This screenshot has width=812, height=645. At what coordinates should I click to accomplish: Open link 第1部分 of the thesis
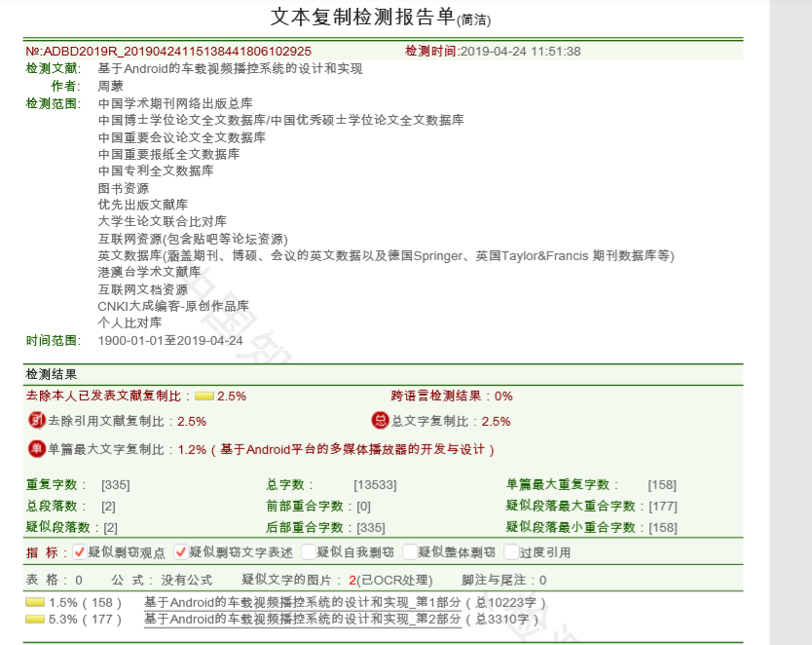pyautogui.click(x=303, y=602)
